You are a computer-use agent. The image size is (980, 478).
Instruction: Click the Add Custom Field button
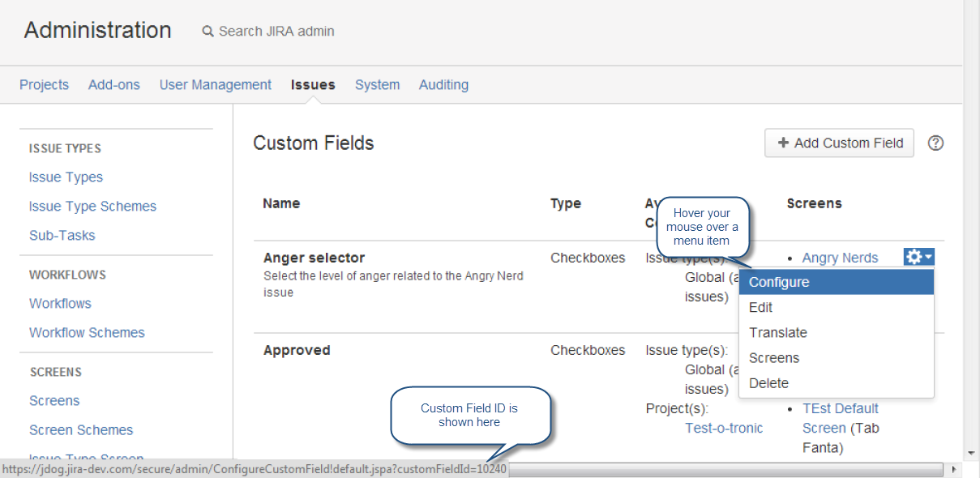839,143
